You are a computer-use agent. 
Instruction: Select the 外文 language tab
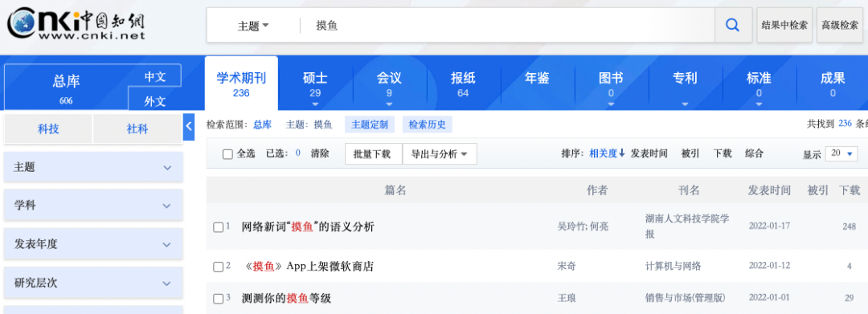click(155, 100)
